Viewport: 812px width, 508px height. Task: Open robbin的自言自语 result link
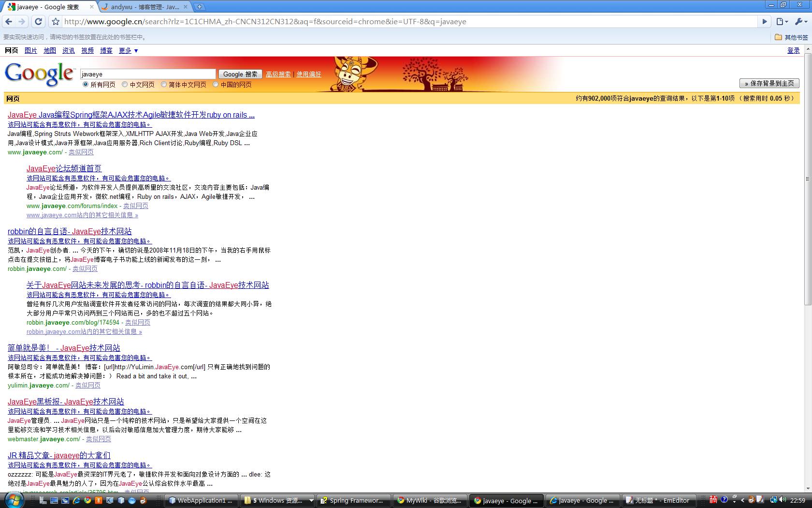point(70,231)
